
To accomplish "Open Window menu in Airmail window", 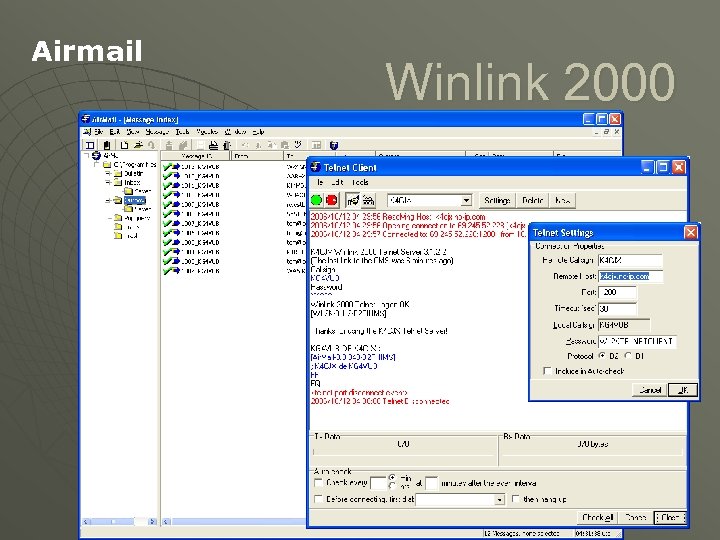I will pyautogui.click(x=235, y=132).
